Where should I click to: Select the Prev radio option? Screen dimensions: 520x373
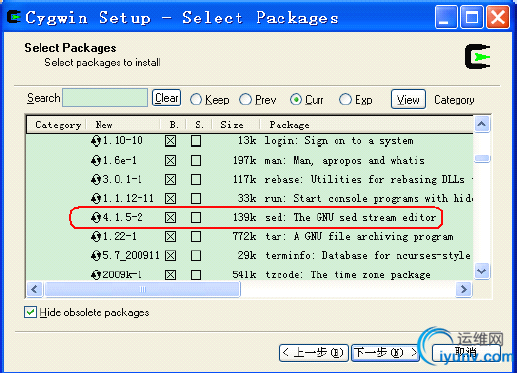tap(245, 99)
